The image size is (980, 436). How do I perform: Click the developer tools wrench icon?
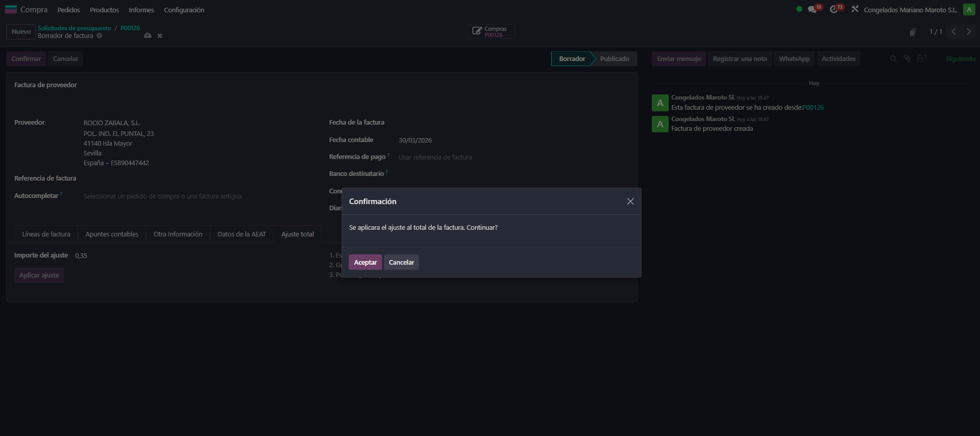click(855, 9)
